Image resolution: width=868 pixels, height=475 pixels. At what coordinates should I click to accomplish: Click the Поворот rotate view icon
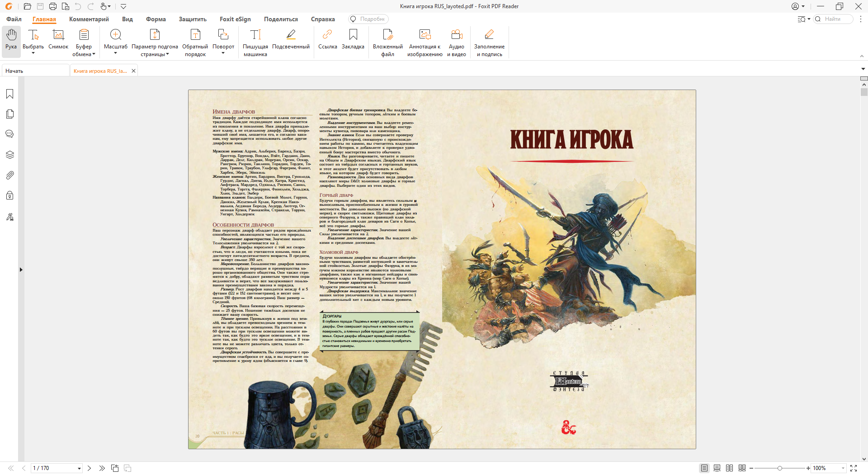coord(223,35)
